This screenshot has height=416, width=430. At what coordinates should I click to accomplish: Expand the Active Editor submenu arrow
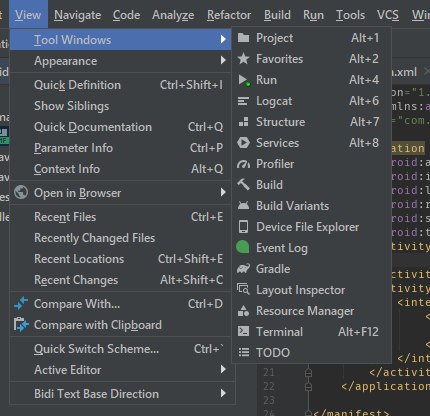[x=223, y=369]
